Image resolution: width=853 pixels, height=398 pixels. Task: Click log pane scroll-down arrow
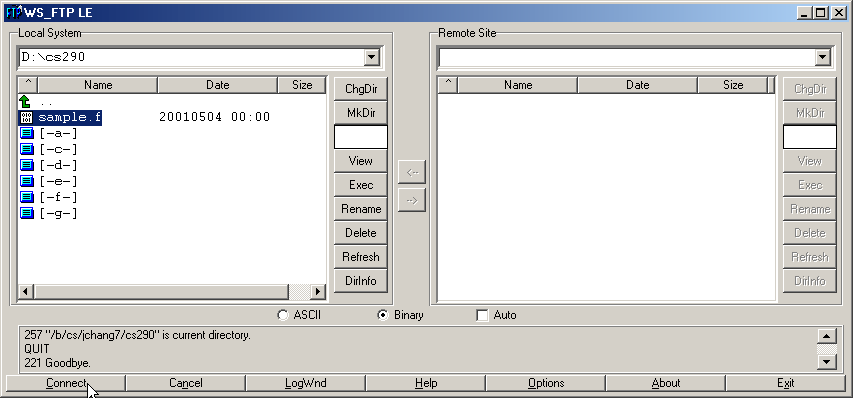(x=827, y=361)
